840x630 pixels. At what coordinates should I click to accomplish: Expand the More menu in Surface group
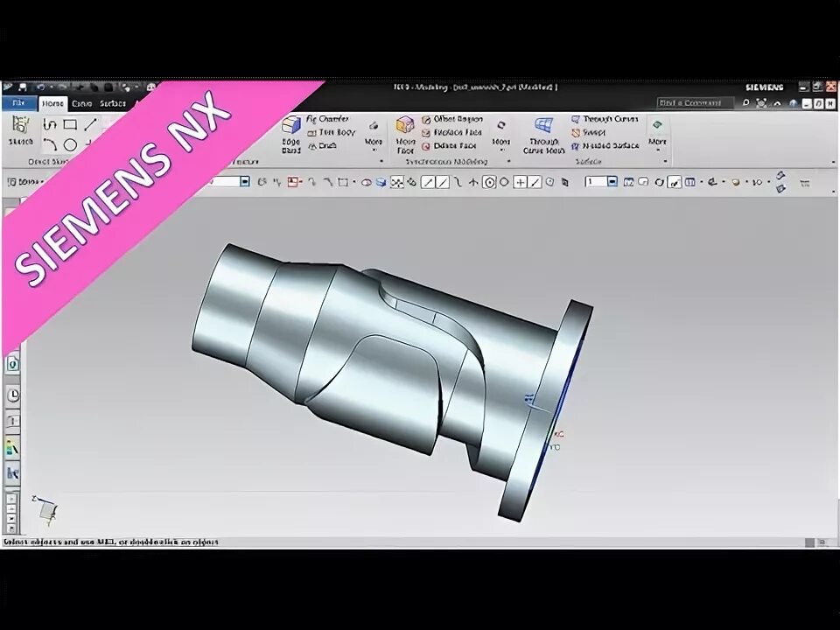(657, 134)
